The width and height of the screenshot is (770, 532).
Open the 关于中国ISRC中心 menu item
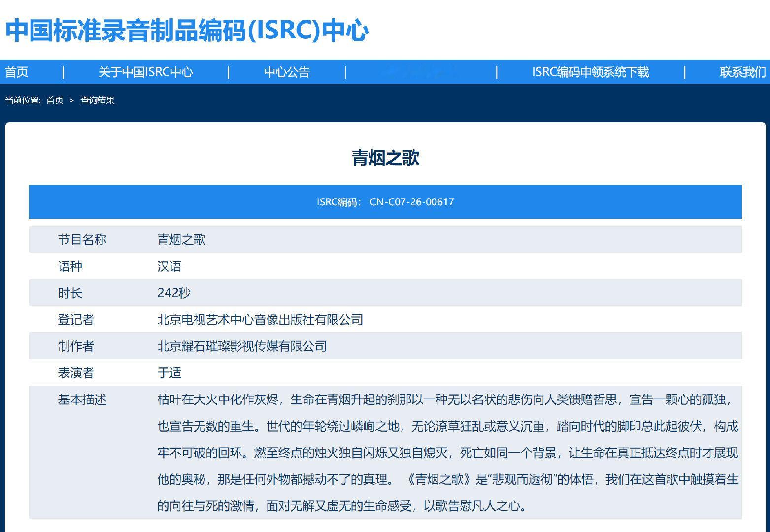(x=146, y=72)
